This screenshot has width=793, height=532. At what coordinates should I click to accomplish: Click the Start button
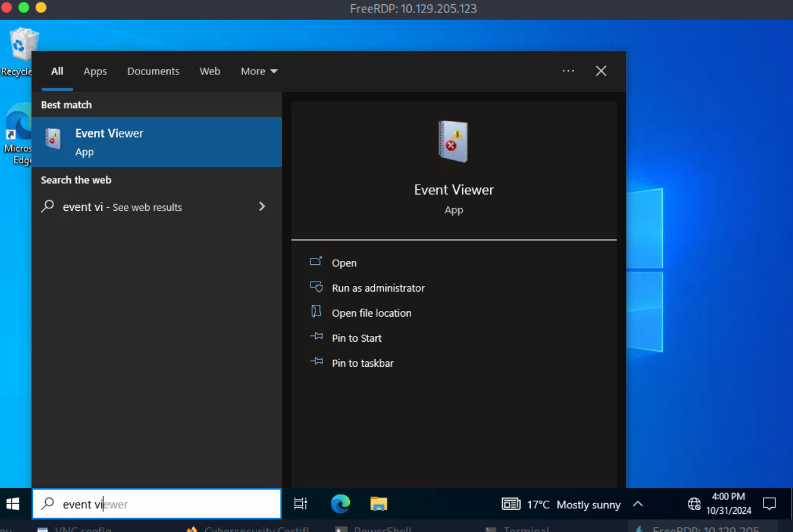point(12,504)
